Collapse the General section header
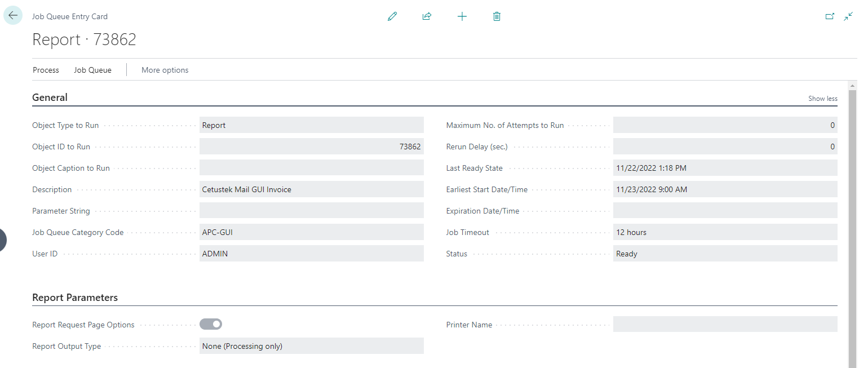Viewport: 868px width, 368px height. pyautogui.click(x=50, y=97)
